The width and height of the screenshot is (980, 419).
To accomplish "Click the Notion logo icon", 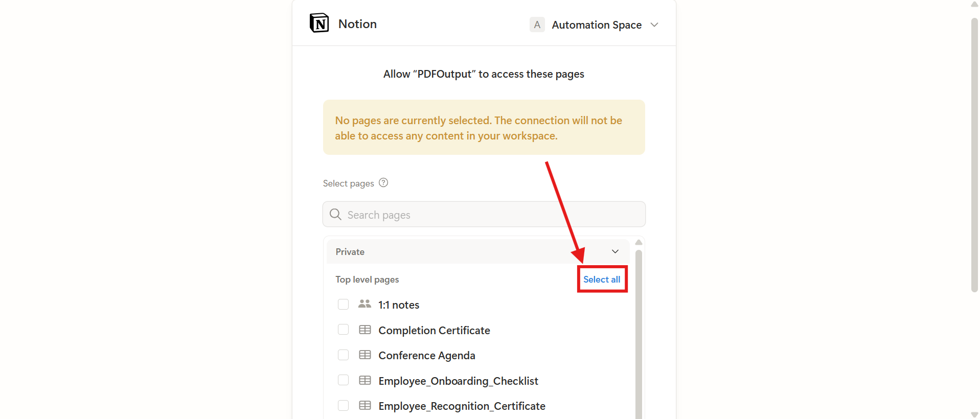I will click(319, 23).
